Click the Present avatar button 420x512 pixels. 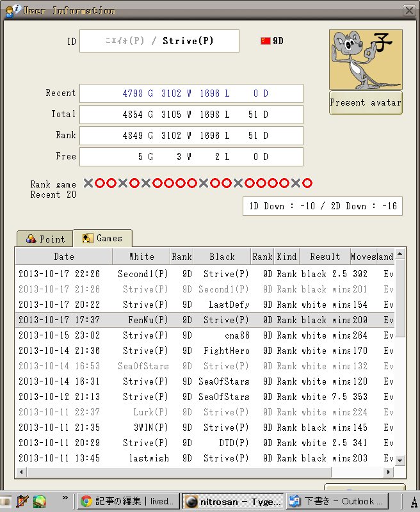pyautogui.click(x=366, y=103)
